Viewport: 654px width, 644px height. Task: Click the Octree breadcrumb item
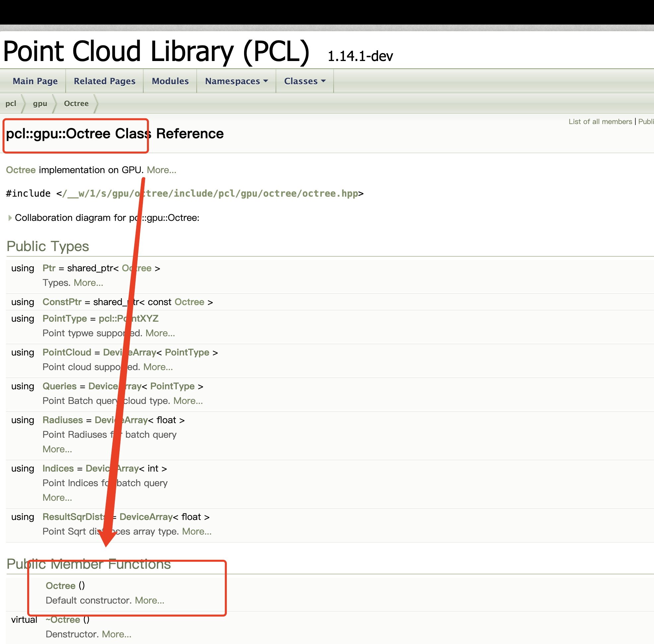(76, 103)
